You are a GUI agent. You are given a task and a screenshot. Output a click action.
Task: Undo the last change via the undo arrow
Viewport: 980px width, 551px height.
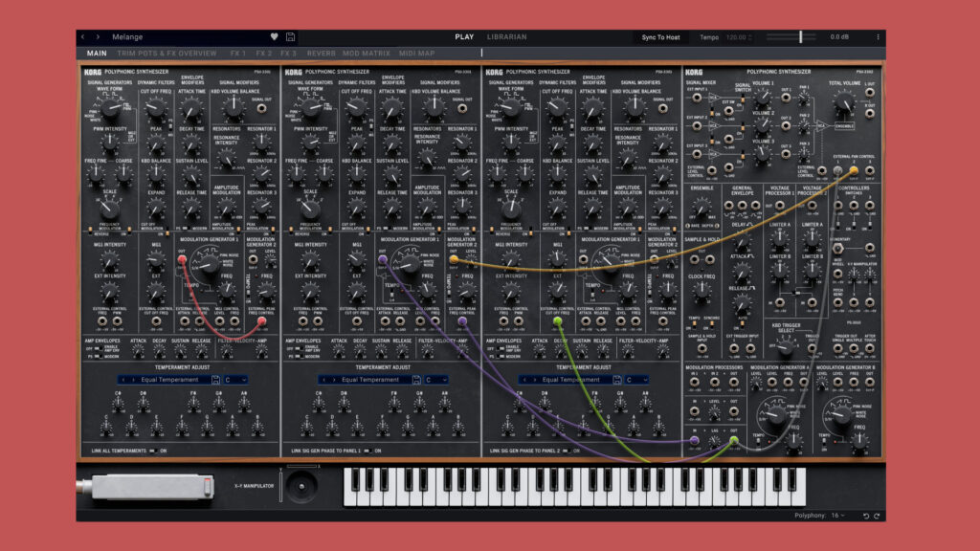pyautogui.click(x=866, y=515)
